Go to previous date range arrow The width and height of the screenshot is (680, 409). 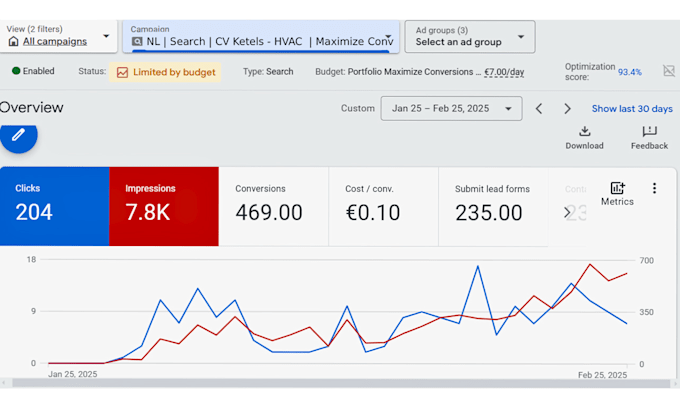click(539, 108)
